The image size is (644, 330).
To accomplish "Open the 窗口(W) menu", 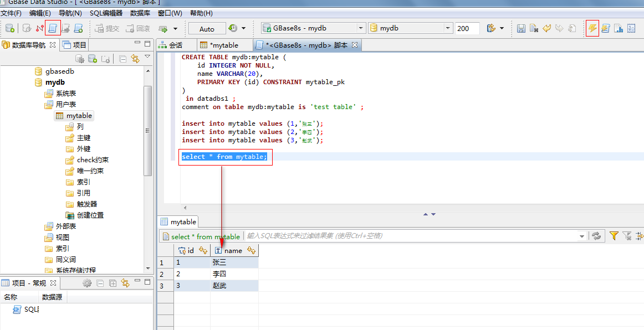I will (x=170, y=13).
